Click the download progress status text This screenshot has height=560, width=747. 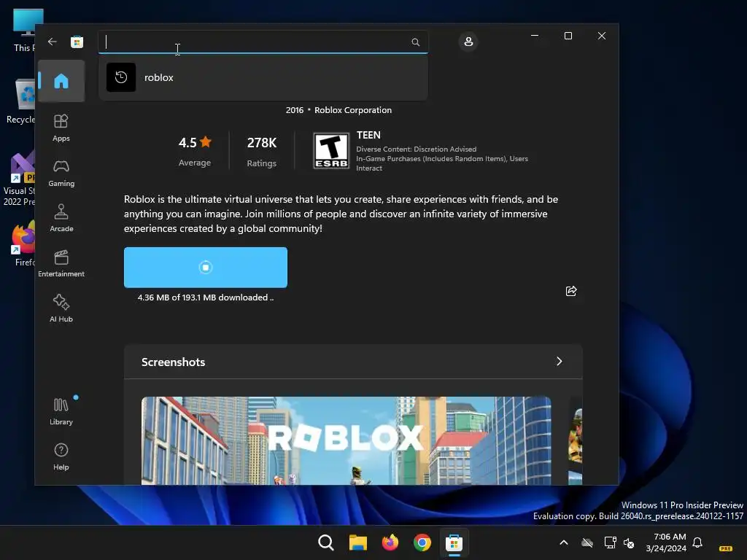(x=205, y=297)
